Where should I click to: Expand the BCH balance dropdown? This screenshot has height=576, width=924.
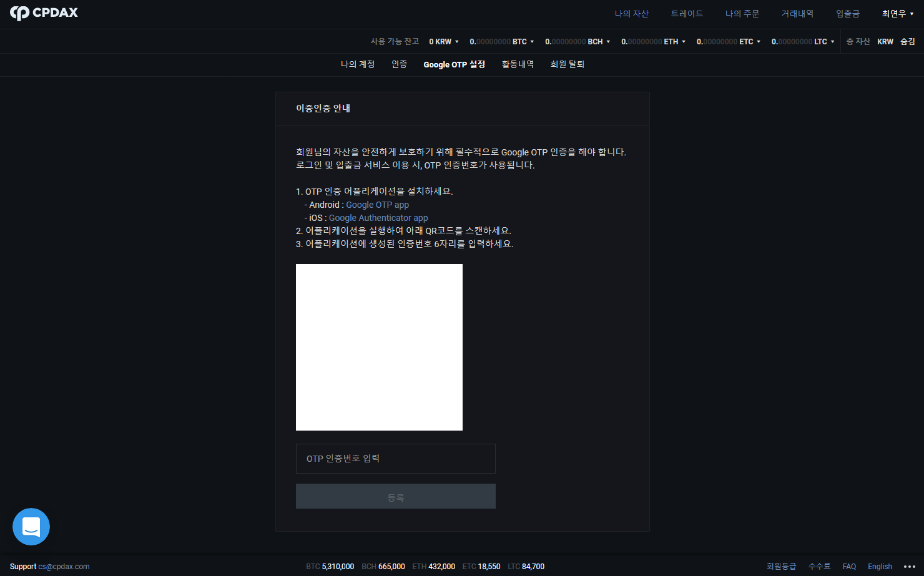[x=577, y=42]
